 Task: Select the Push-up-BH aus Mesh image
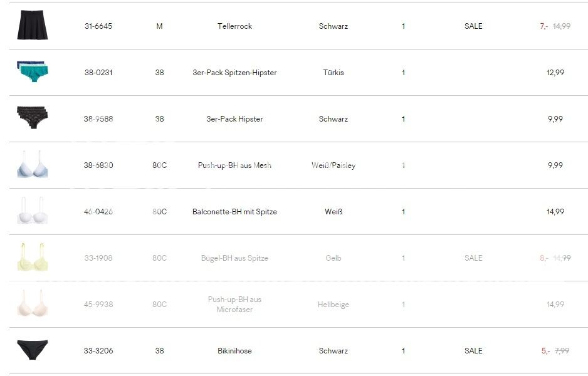[x=32, y=164]
